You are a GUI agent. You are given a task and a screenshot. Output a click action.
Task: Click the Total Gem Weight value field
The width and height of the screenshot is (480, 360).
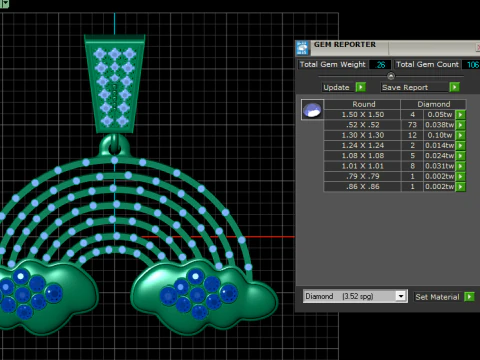(x=380, y=65)
